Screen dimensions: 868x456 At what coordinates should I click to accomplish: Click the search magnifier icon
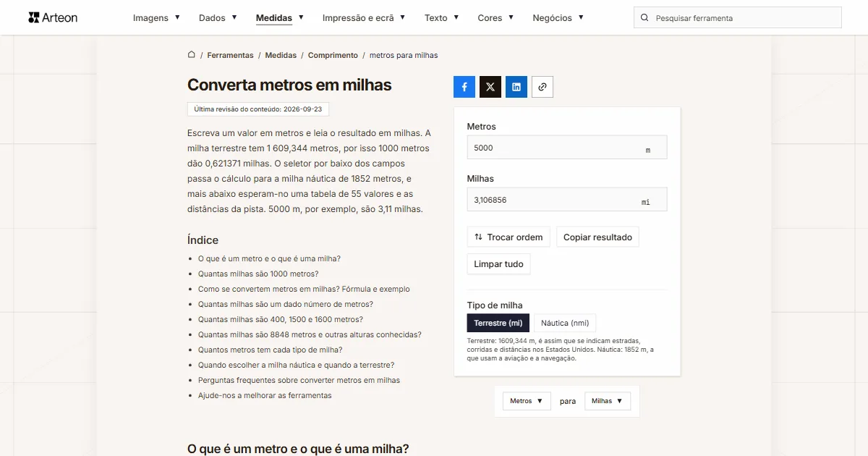[x=644, y=18]
